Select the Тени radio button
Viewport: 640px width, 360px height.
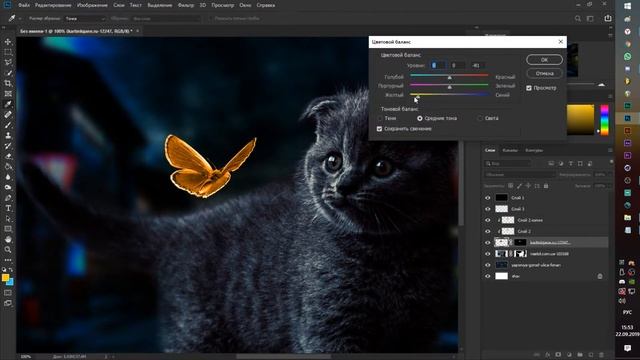click(x=380, y=118)
